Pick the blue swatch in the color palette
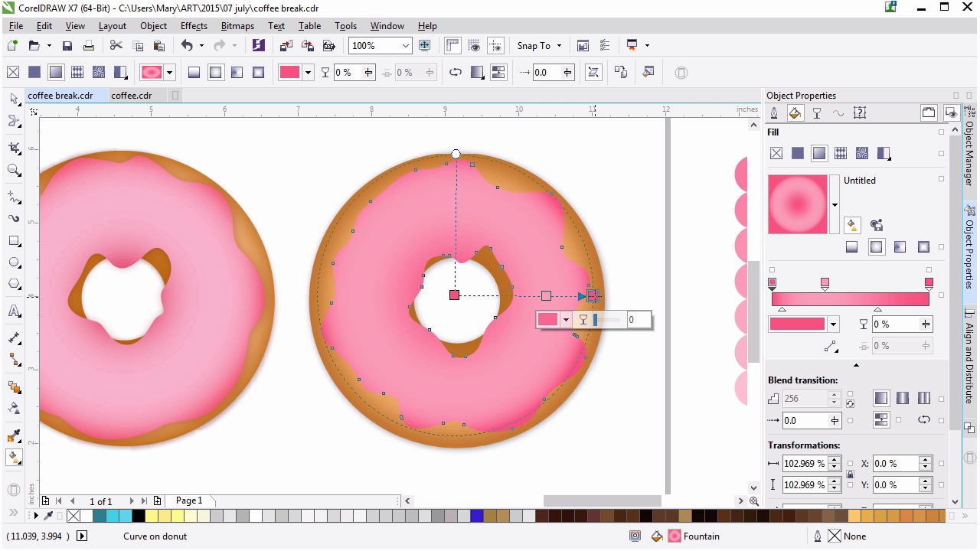Viewport: 980px width, 551px height. point(477,517)
